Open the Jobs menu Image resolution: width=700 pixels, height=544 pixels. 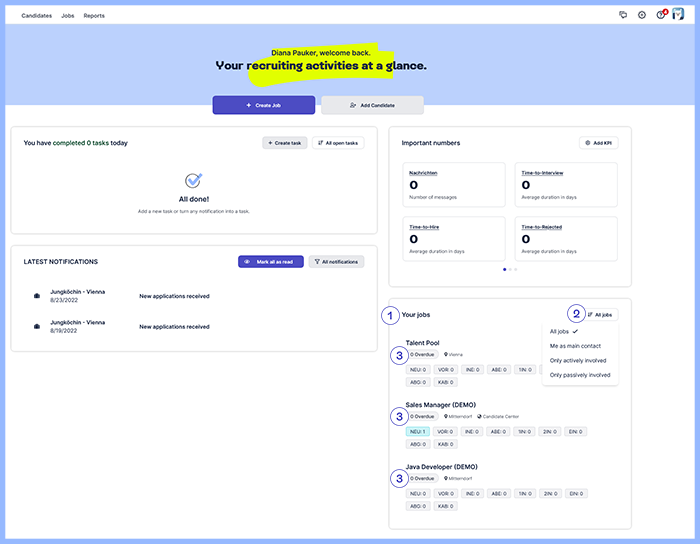pos(68,16)
